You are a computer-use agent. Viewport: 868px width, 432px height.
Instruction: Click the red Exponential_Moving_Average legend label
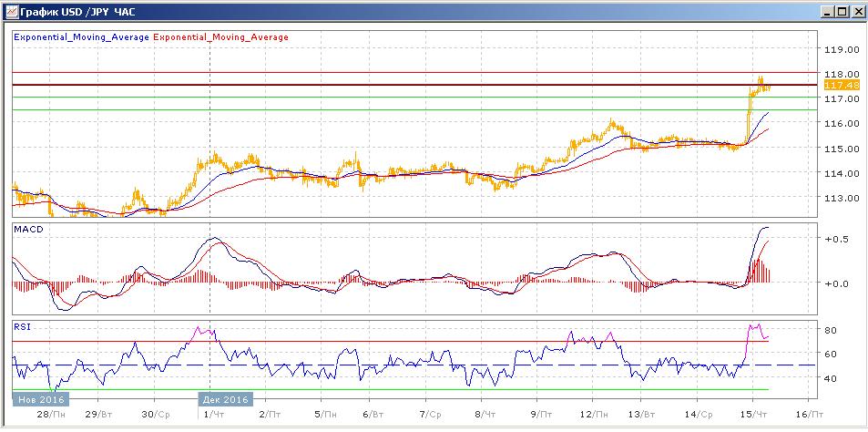tap(221, 37)
